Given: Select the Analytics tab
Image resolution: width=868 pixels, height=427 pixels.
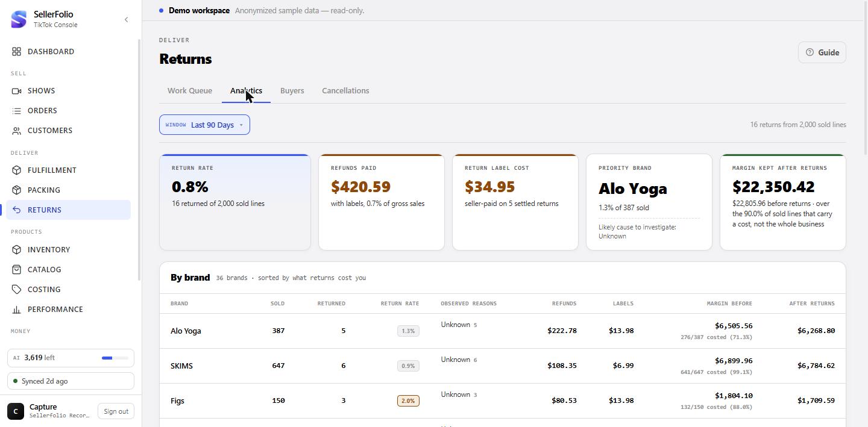Looking at the screenshot, I should pos(246,91).
